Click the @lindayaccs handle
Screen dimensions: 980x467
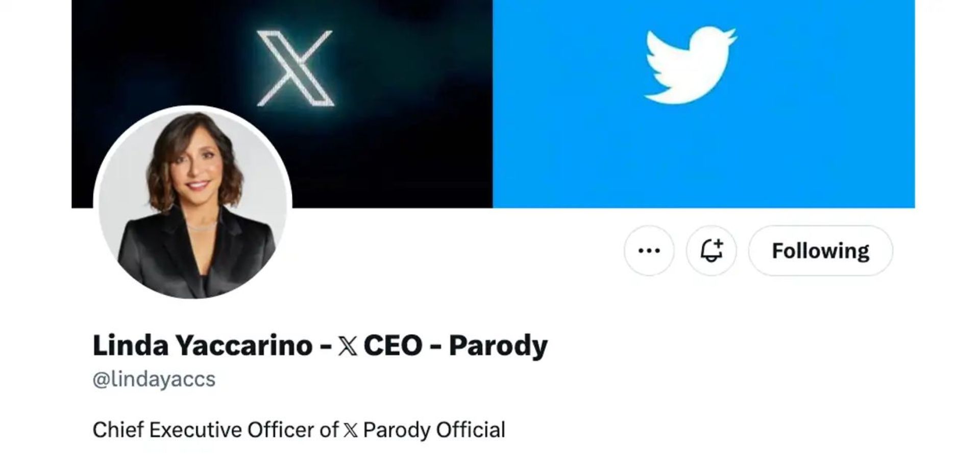154,379
